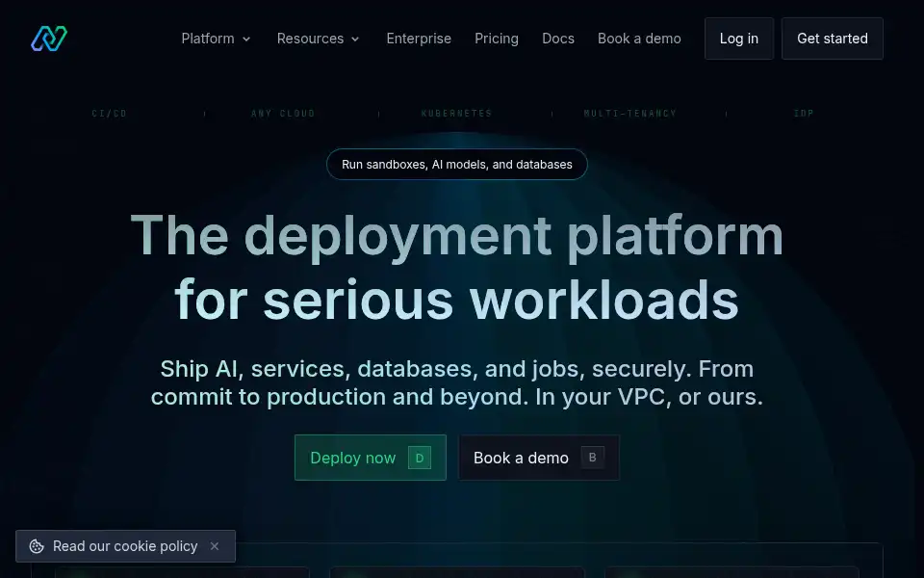Click the Deploy now button
The height and width of the screenshot is (578, 924).
point(370,458)
